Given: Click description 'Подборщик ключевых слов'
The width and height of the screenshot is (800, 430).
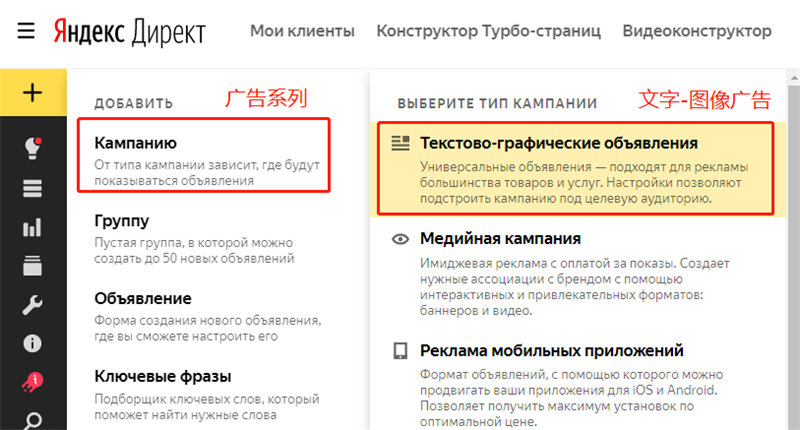Looking at the screenshot, I should (x=207, y=407).
